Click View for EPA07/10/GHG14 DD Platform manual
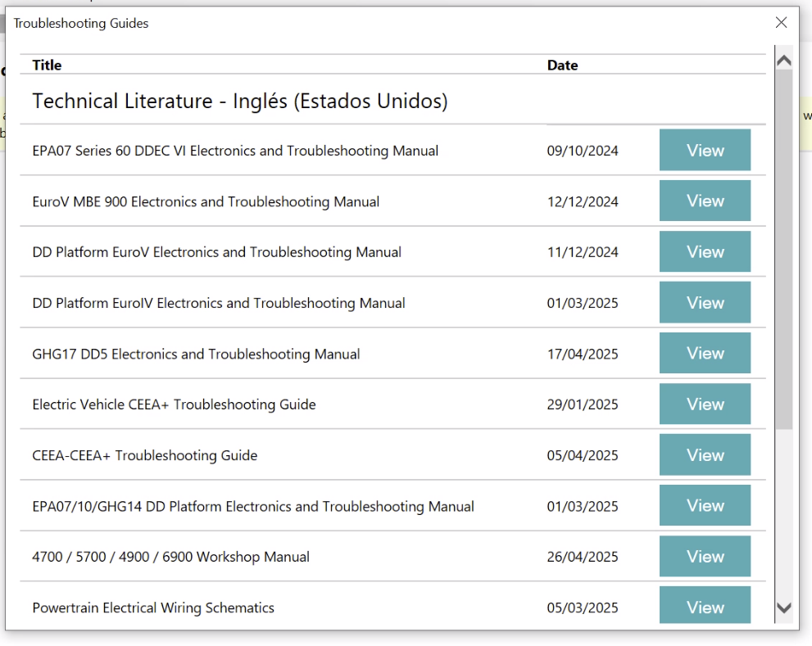812x646 pixels. point(705,506)
